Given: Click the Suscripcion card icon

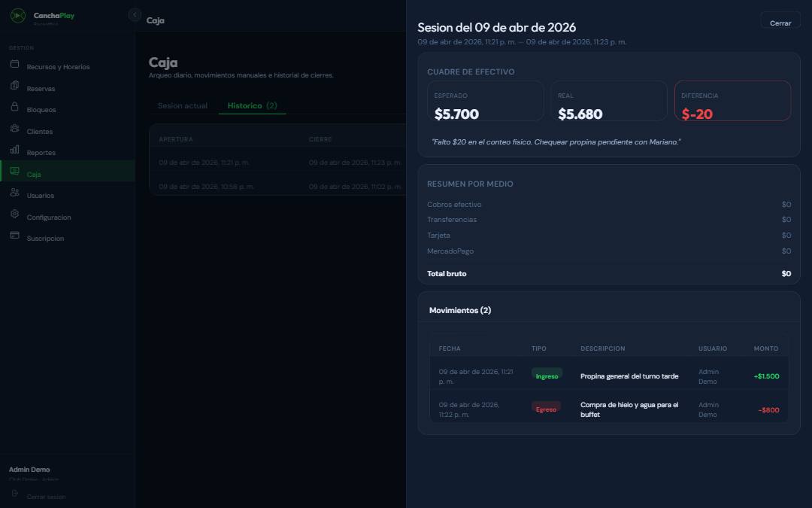Looking at the screenshot, I should [14, 236].
